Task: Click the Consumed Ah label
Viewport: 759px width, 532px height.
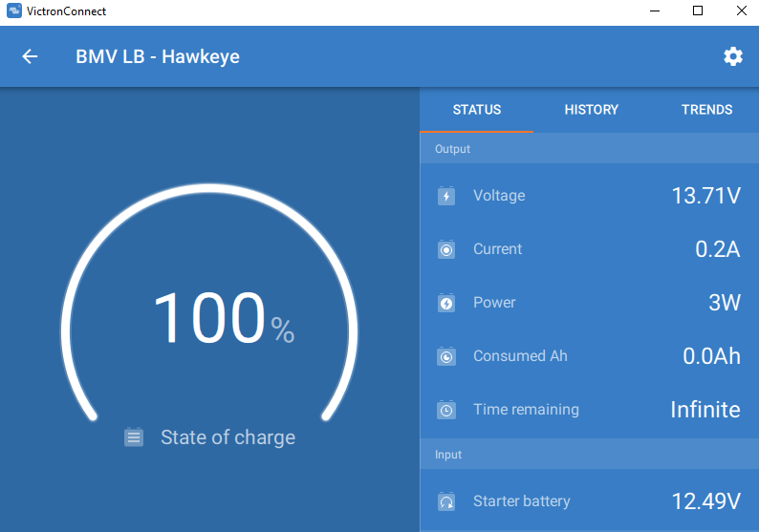Action: (520, 356)
